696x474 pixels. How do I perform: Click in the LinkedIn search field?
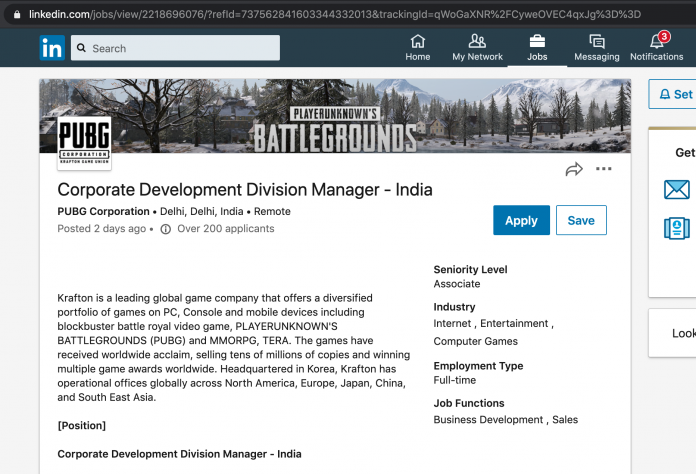180,48
